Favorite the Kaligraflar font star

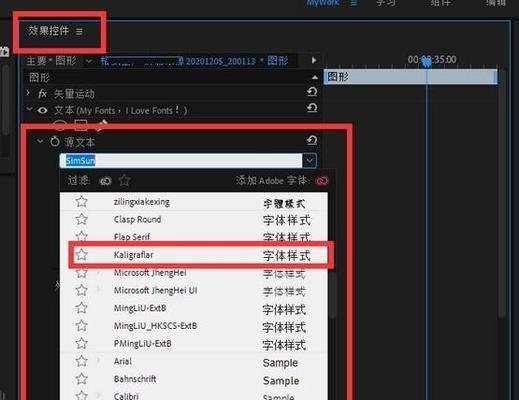(81, 255)
